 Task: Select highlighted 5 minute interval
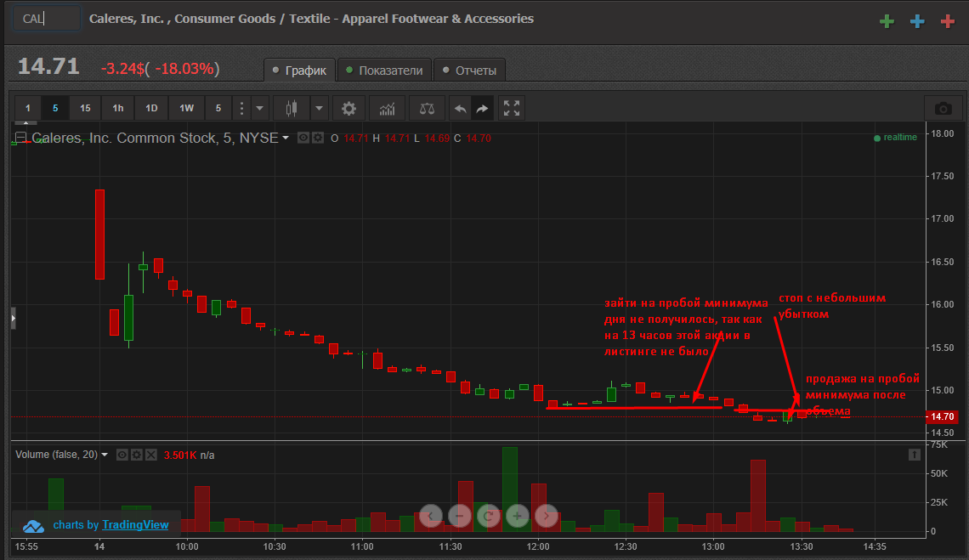[55, 109]
